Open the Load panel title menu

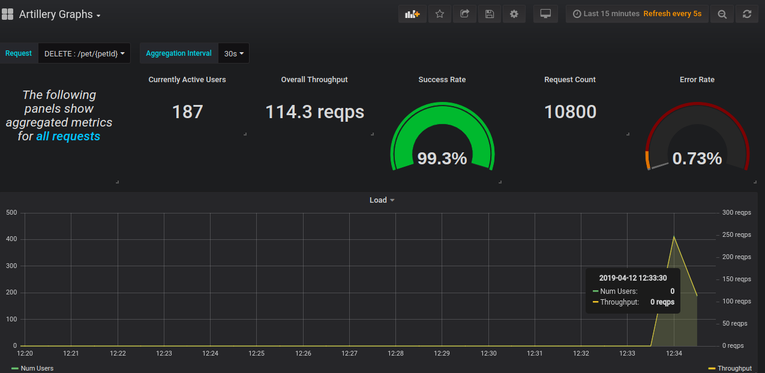point(382,200)
